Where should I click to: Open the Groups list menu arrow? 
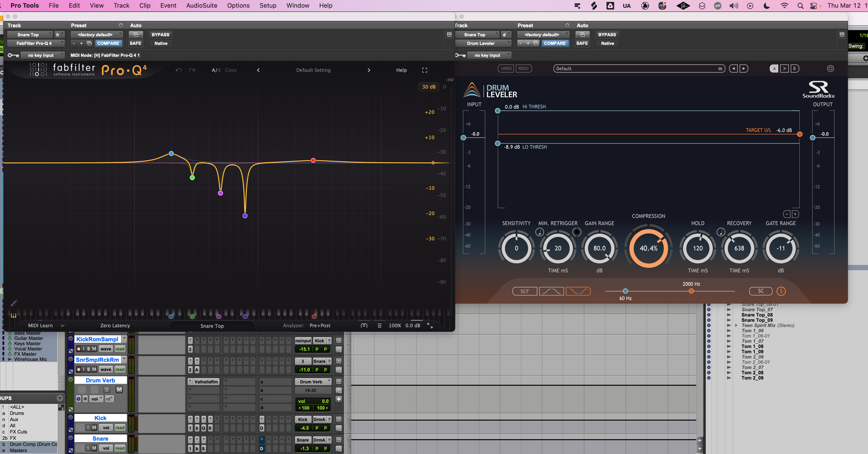(60, 398)
